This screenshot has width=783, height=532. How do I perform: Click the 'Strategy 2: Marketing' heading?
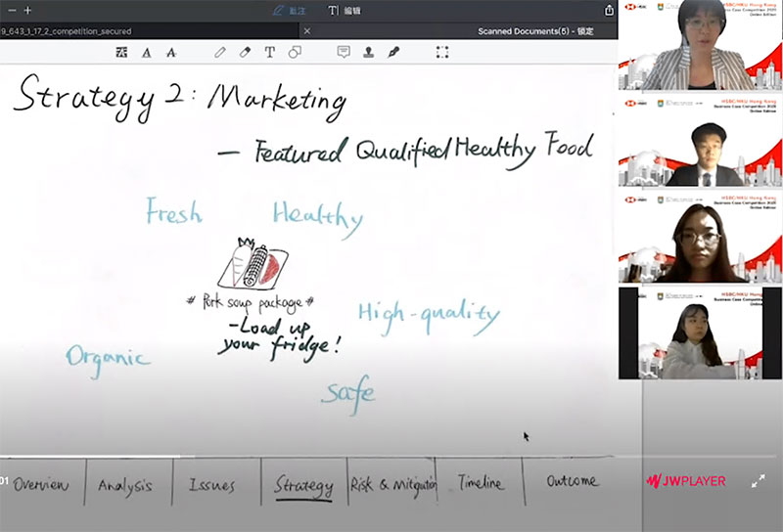coord(181,99)
